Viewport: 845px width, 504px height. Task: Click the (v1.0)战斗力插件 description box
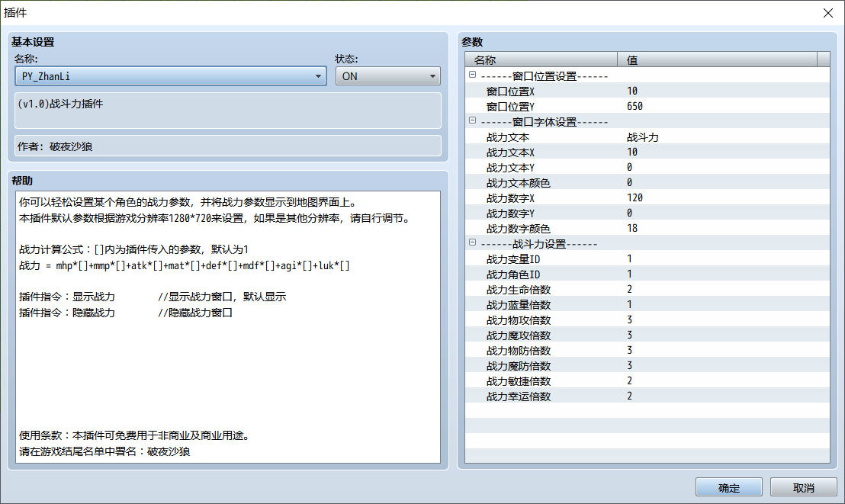tap(227, 111)
